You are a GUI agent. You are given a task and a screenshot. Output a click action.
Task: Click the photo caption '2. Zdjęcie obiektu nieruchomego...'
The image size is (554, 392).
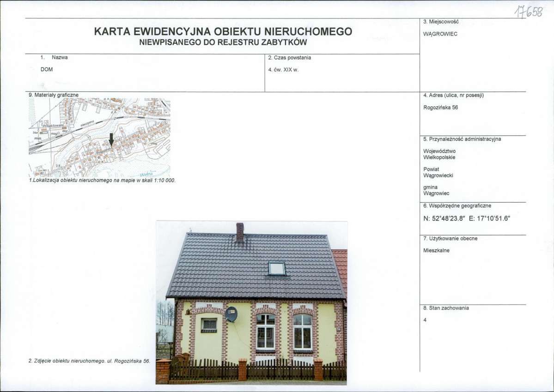click(x=89, y=361)
